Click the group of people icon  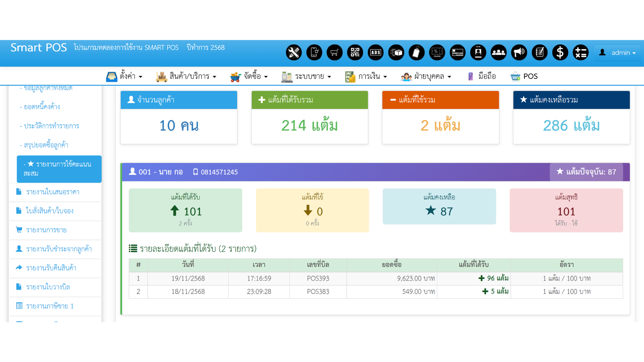tap(498, 53)
